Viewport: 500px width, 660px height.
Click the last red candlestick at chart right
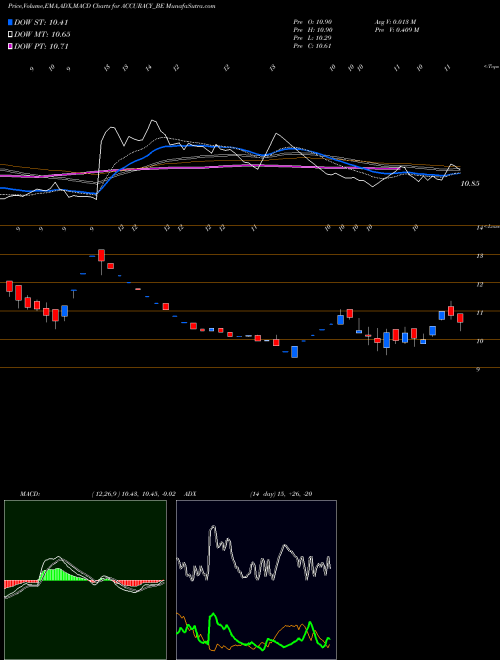[460, 318]
